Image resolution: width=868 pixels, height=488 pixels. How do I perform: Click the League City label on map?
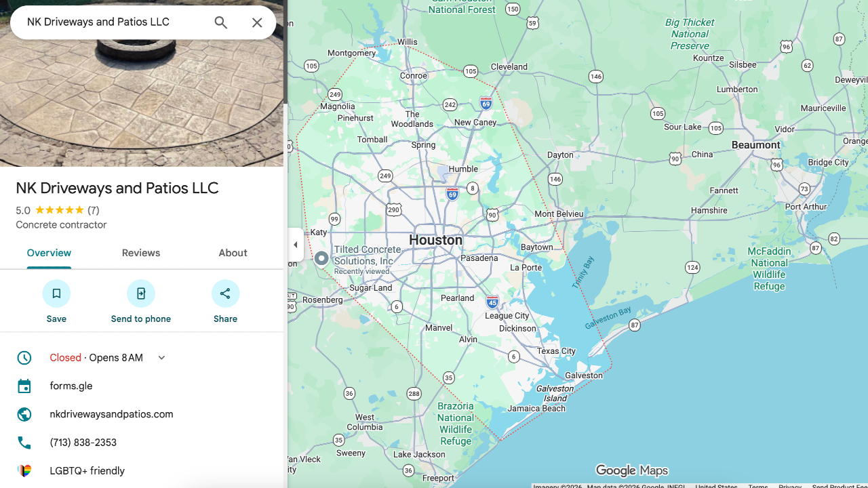pos(507,316)
